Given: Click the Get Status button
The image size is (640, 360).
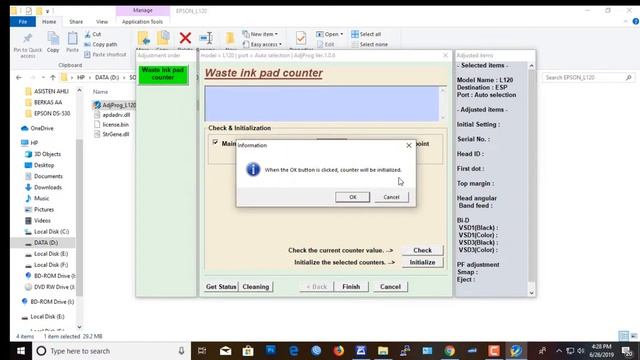Looking at the screenshot, I should pos(221,287).
